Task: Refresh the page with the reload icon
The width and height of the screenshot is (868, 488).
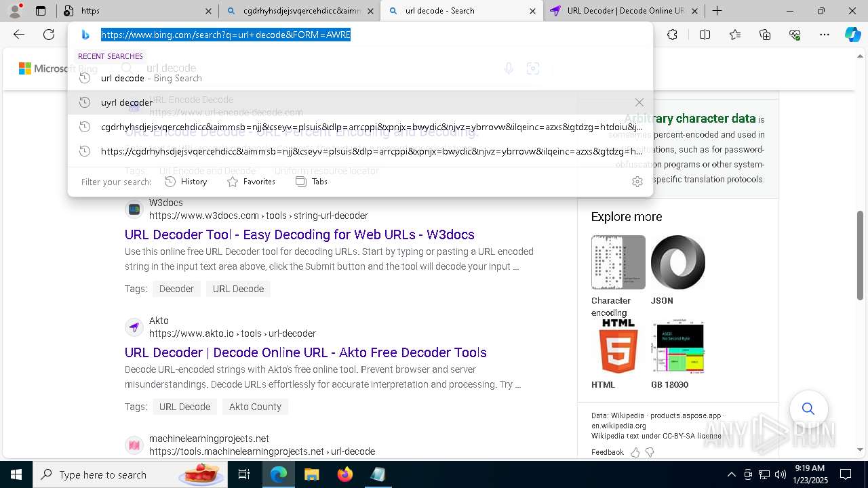Action: 49,35
